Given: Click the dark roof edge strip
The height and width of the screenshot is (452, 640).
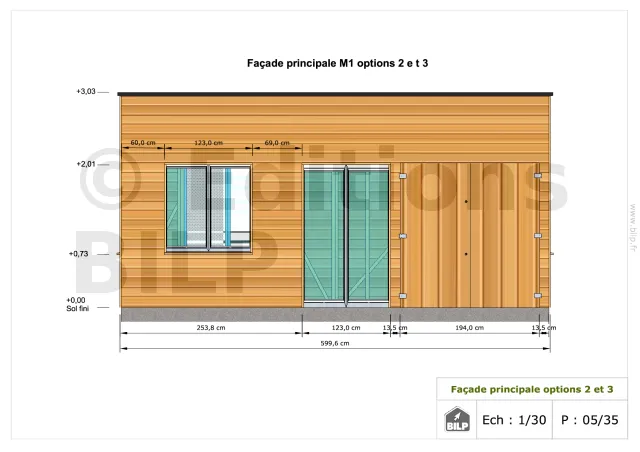Looking at the screenshot, I should 335,94.
